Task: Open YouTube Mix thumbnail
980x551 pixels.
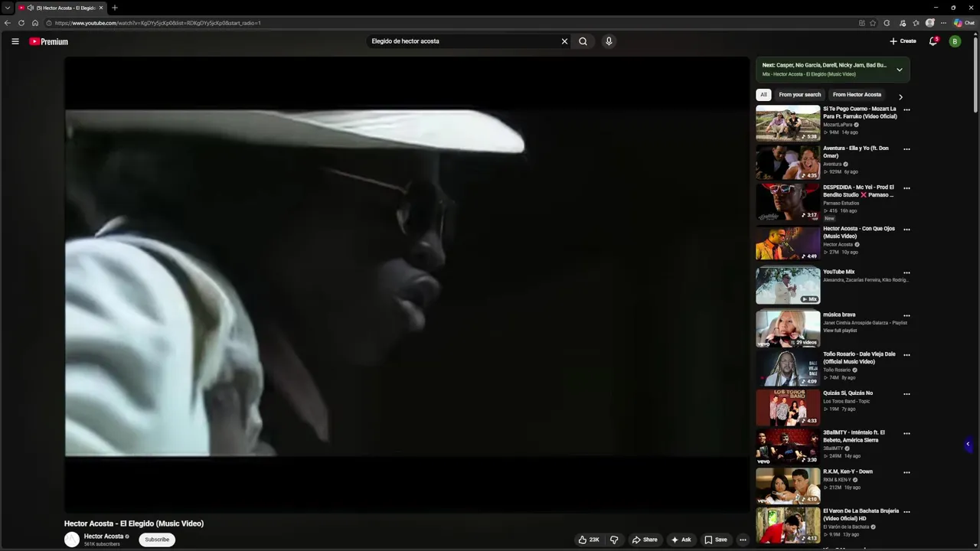Action: point(788,285)
